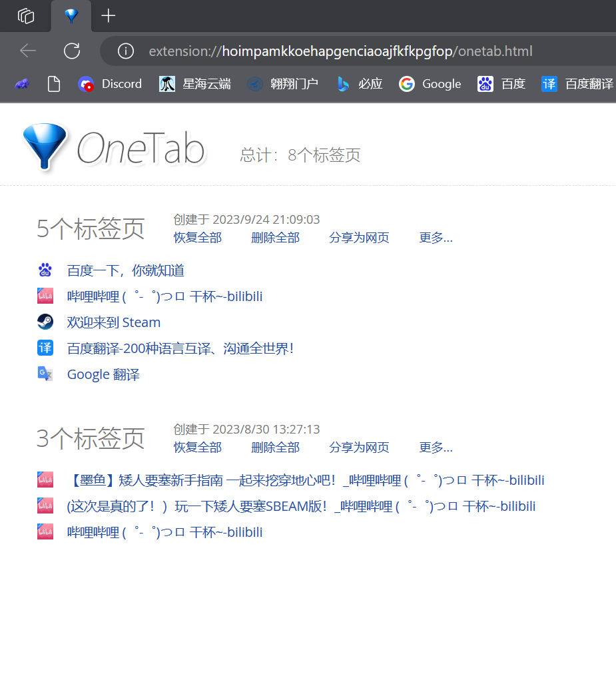Share the 5-tab group as web page
This screenshot has height=682, width=616.
tap(359, 238)
